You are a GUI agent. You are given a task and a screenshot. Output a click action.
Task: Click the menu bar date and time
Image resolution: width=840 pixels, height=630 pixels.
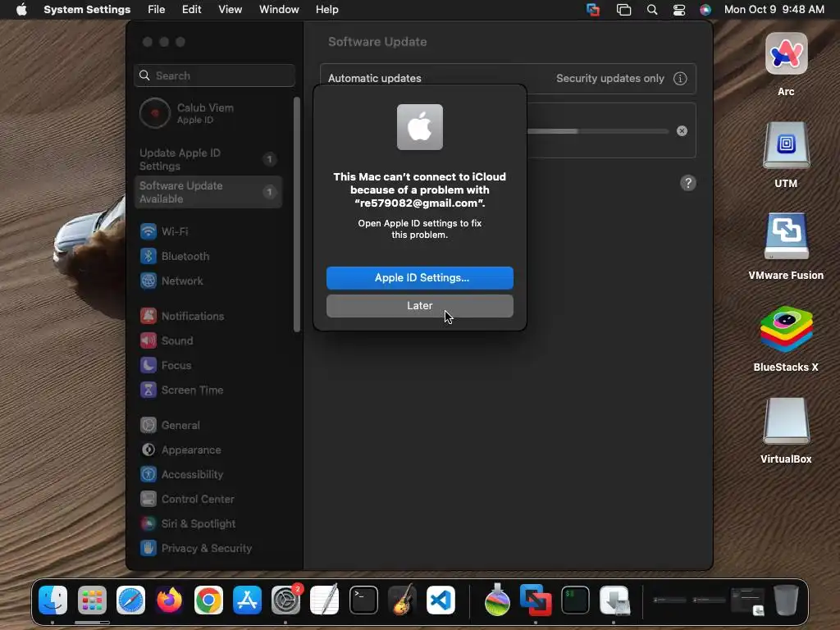click(774, 10)
